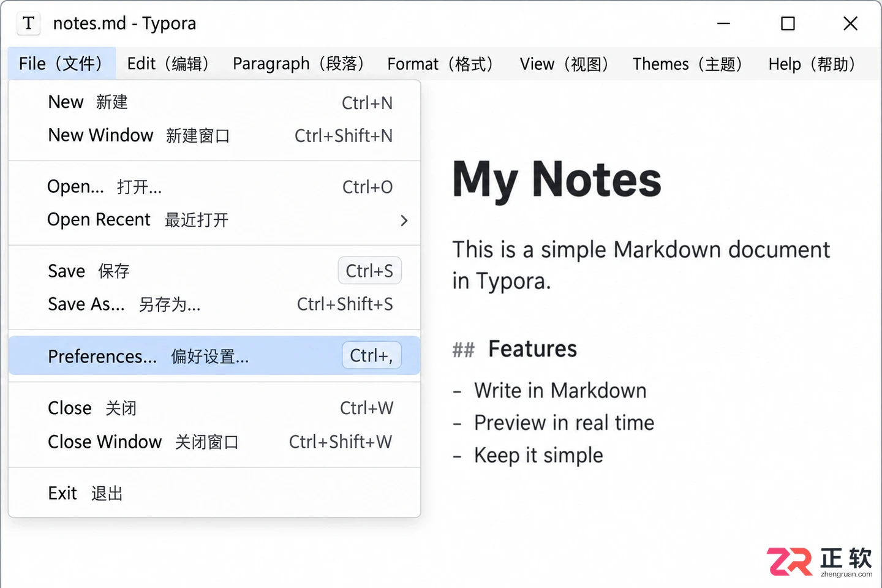Click the Typora app icon in title bar
Viewport: 882px width, 588px height.
(x=28, y=23)
